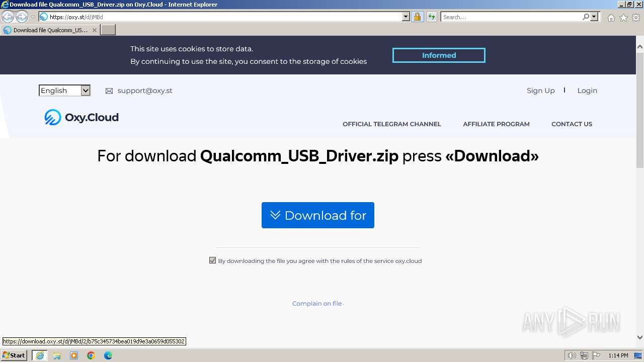Click Show desktop button at taskbar end
Viewport: 644px width, 362px height.
638,355
